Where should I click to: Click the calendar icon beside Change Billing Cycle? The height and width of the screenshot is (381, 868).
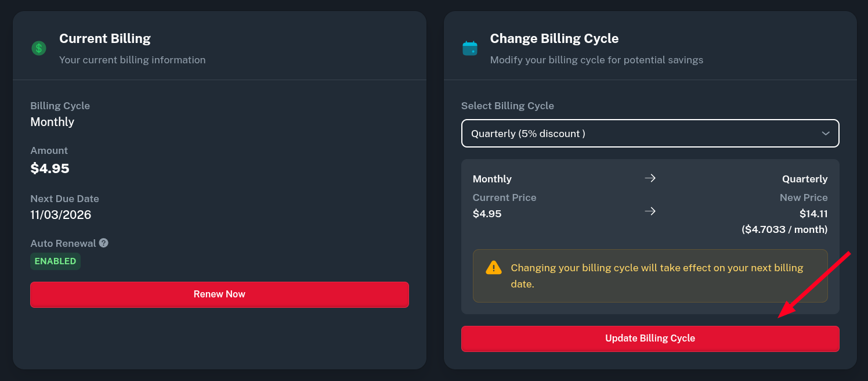(469, 48)
